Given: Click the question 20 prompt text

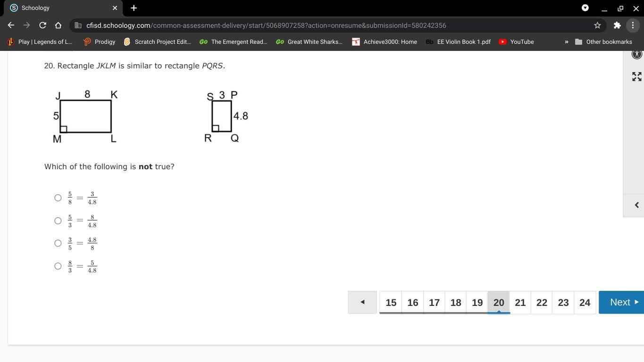Looking at the screenshot, I should (x=134, y=66).
